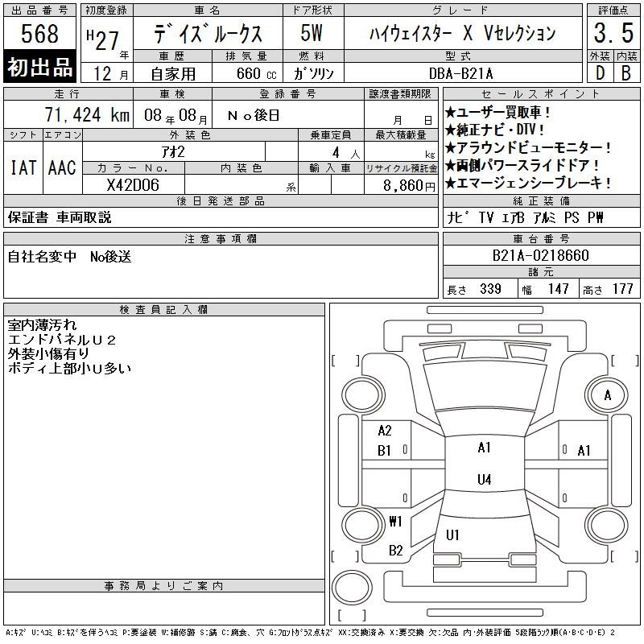Click inspector note 外装小傷有り
The height and width of the screenshot is (644, 644).
click(x=48, y=353)
